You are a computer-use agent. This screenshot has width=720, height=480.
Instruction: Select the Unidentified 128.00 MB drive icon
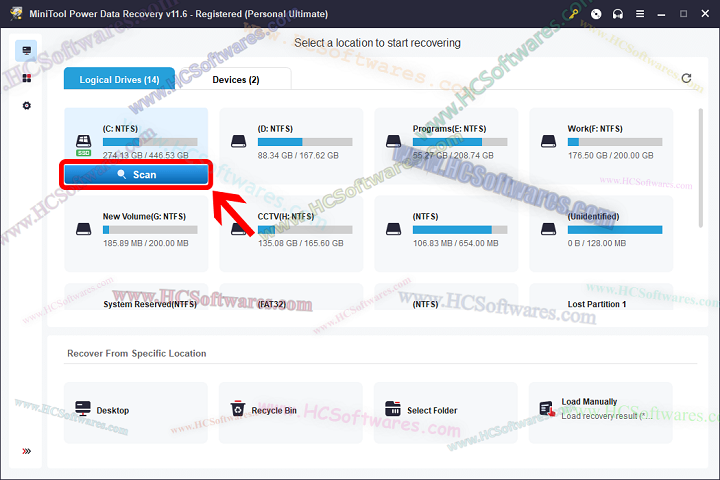548,229
